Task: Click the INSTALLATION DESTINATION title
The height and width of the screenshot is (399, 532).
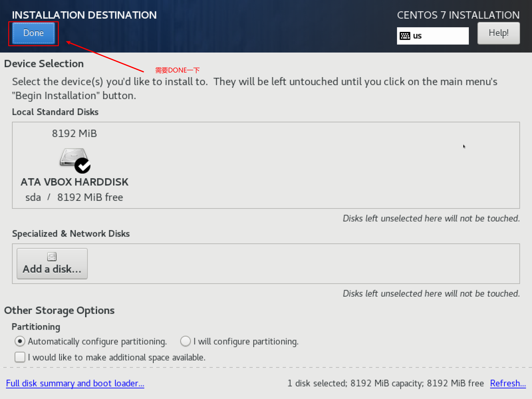Action: (x=84, y=15)
